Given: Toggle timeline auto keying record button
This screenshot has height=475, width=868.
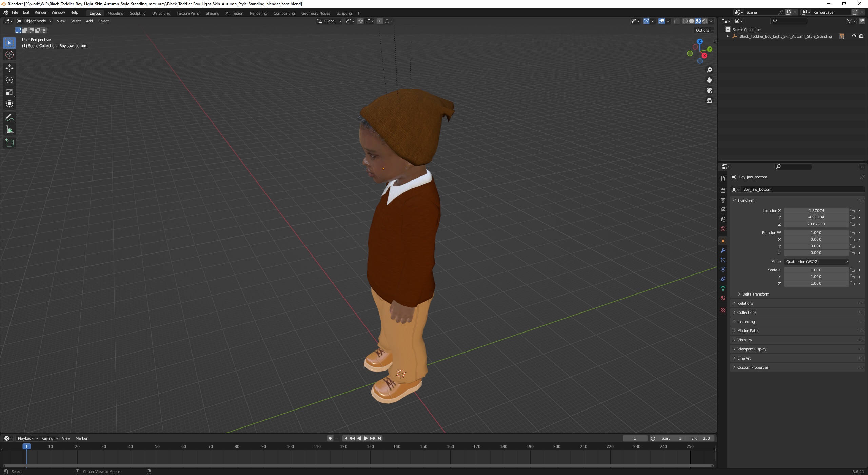Looking at the screenshot, I should tap(330, 438).
